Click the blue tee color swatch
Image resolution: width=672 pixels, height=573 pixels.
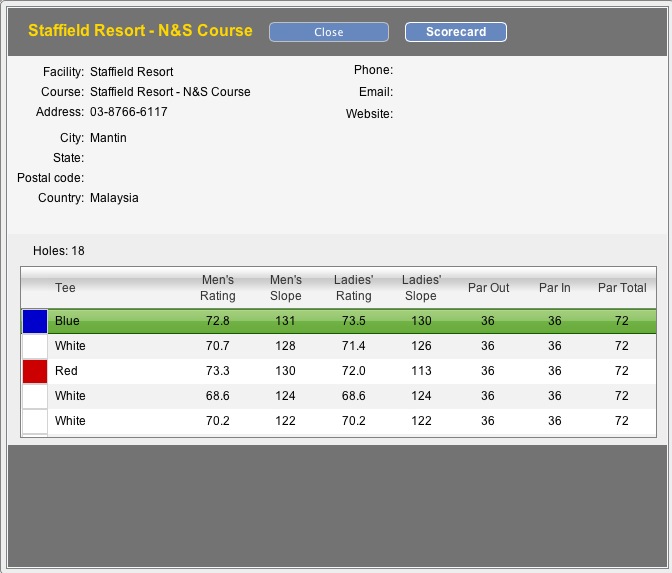[35, 321]
